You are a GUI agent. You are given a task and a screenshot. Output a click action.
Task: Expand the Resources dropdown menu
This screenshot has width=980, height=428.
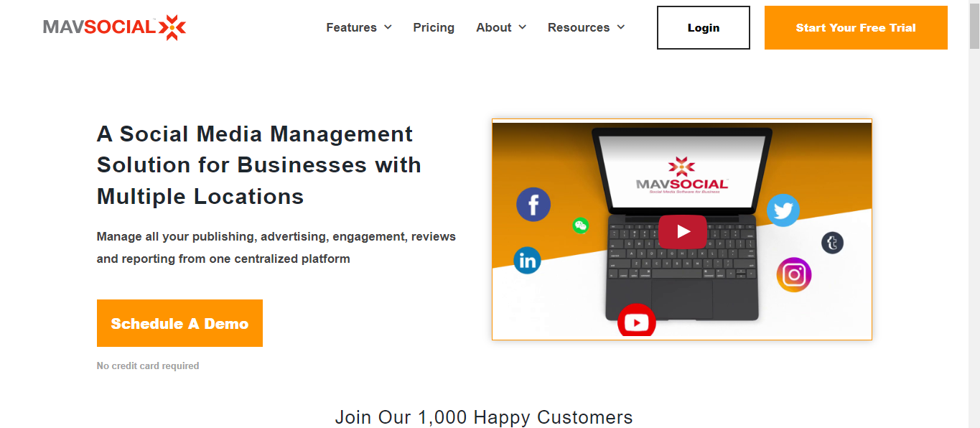[x=586, y=27]
